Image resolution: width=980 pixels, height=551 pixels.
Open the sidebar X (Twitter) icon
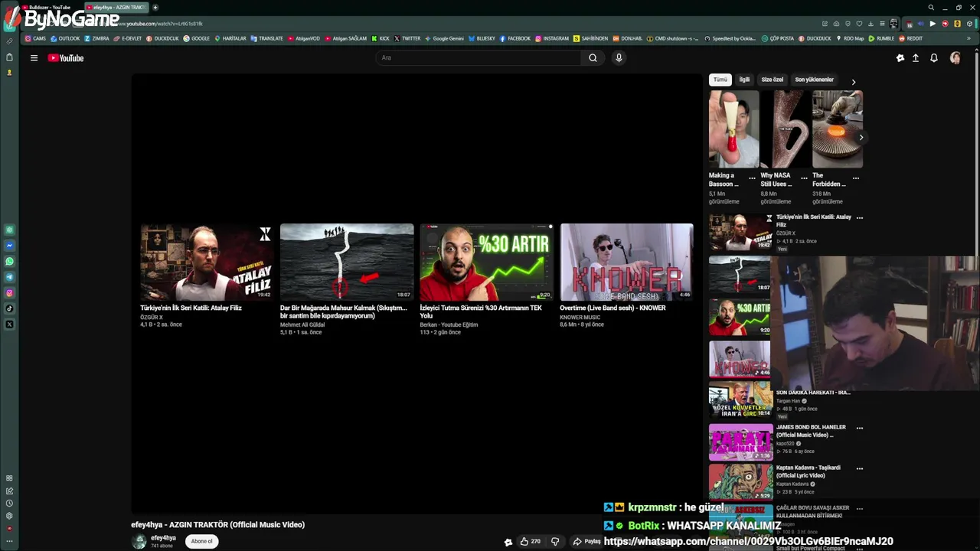tap(9, 324)
